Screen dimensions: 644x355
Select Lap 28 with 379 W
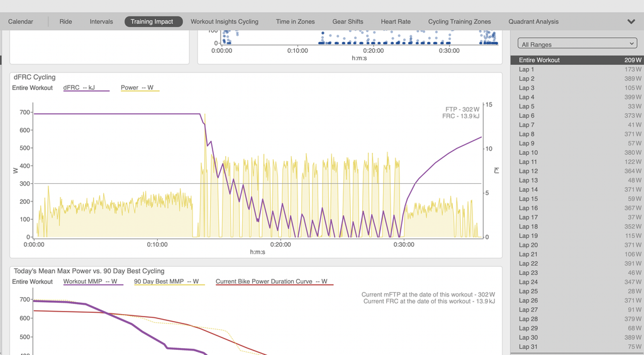pyautogui.click(x=577, y=319)
